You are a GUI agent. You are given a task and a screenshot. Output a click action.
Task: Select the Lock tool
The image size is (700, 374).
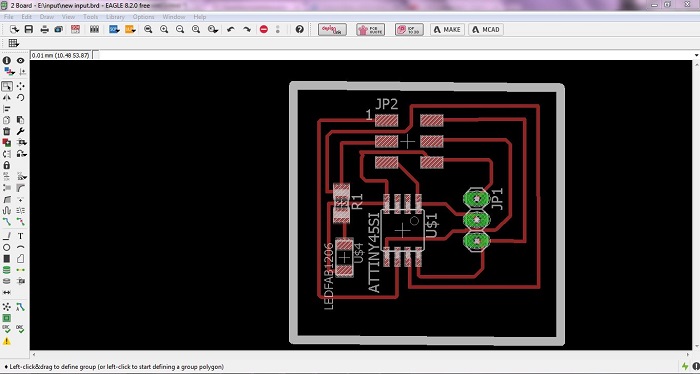coord(7,165)
